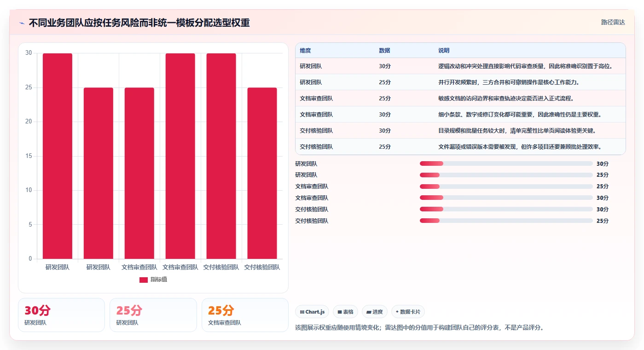Click the 文档审查团队 30分 progress bar
This screenshot has width=644, height=350.
tap(506, 198)
